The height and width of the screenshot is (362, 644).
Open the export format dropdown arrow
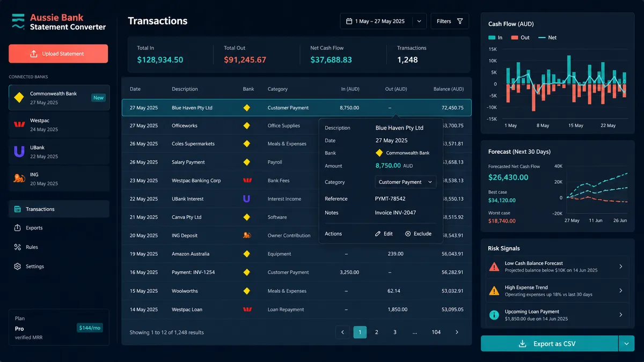626,344
